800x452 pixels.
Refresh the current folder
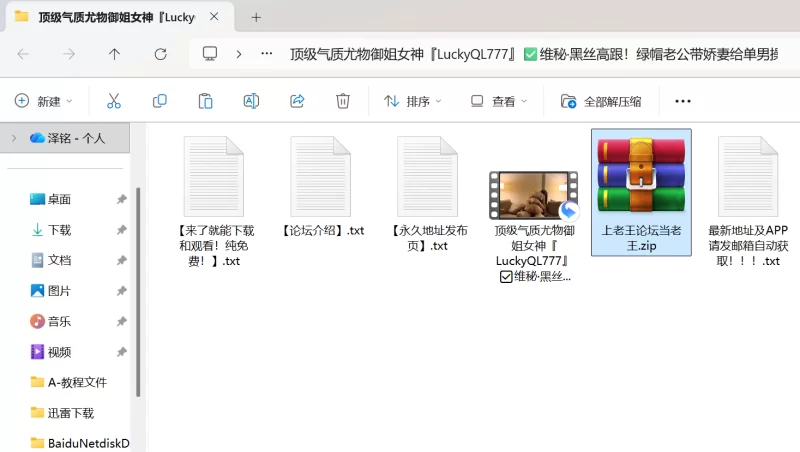tap(160, 54)
